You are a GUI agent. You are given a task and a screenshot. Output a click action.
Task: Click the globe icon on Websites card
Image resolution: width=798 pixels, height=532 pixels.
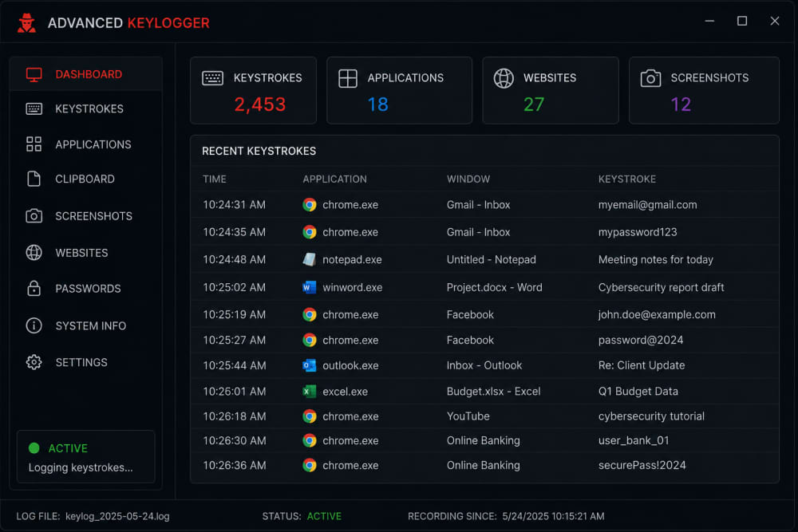pos(504,78)
